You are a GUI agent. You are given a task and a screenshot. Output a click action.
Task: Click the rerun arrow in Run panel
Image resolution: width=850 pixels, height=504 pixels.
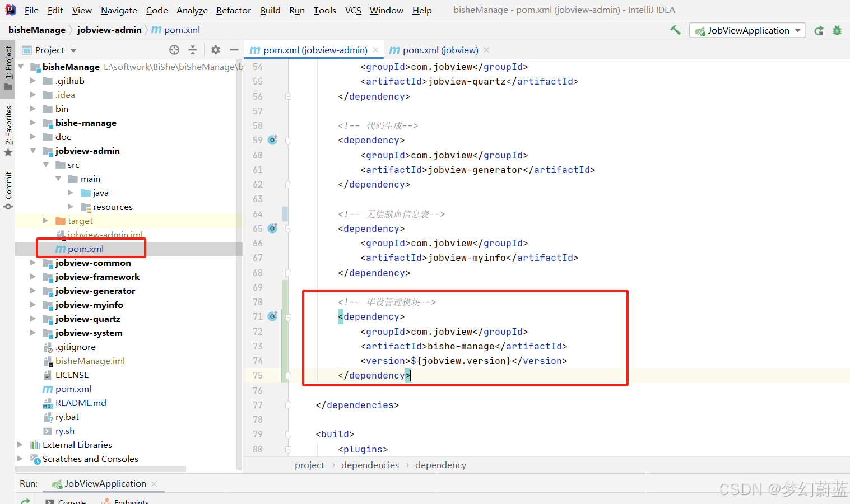pos(26,501)
